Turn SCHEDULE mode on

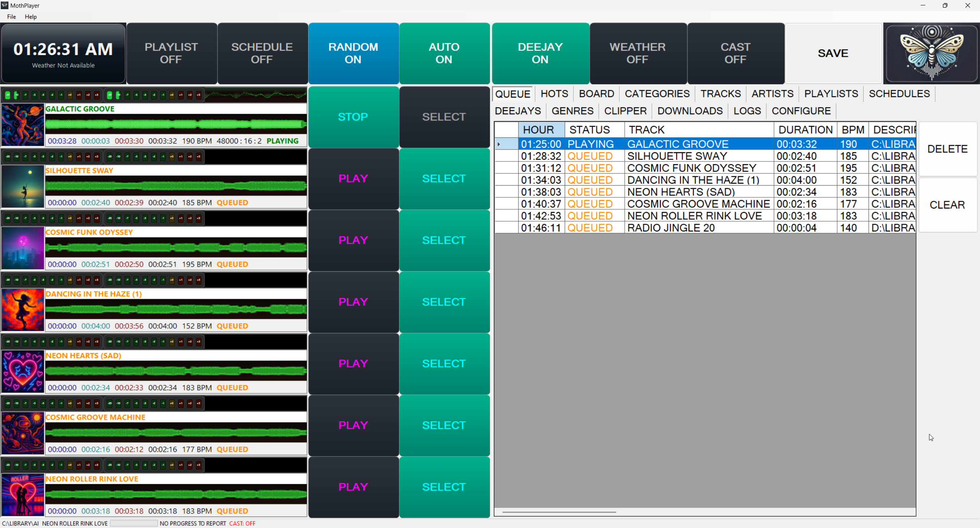pos(262,53)
